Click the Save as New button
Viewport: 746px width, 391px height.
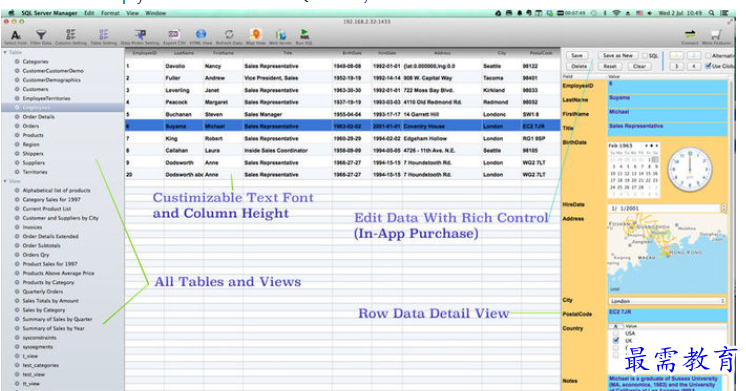618,56
